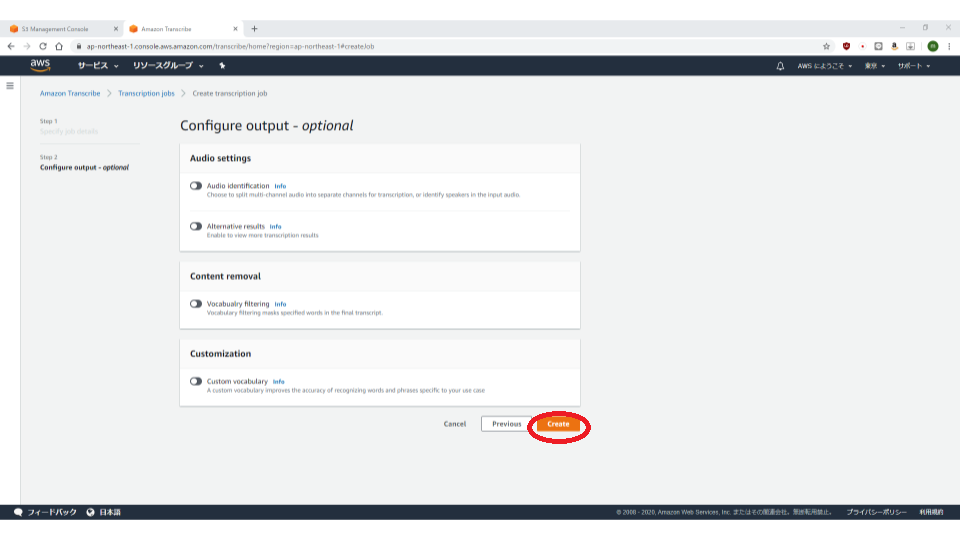Open the Chrome three-dot menu
Image resolution: width=960 pixels, height=540 pixels.
pos(950,47)
